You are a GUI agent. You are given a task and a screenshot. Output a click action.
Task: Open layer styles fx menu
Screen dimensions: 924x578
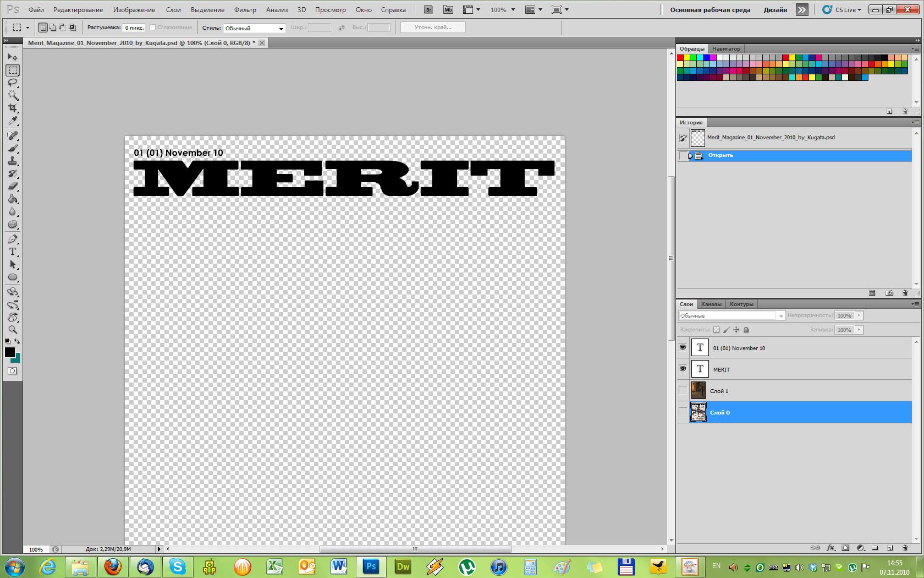[831, 548]
